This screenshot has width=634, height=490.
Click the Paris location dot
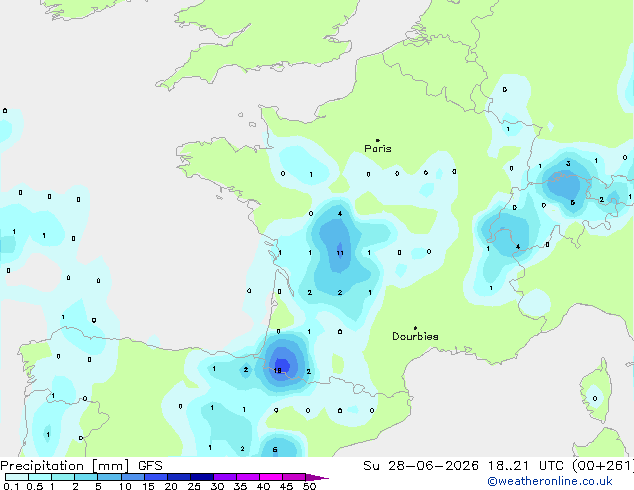pos(378,140)
